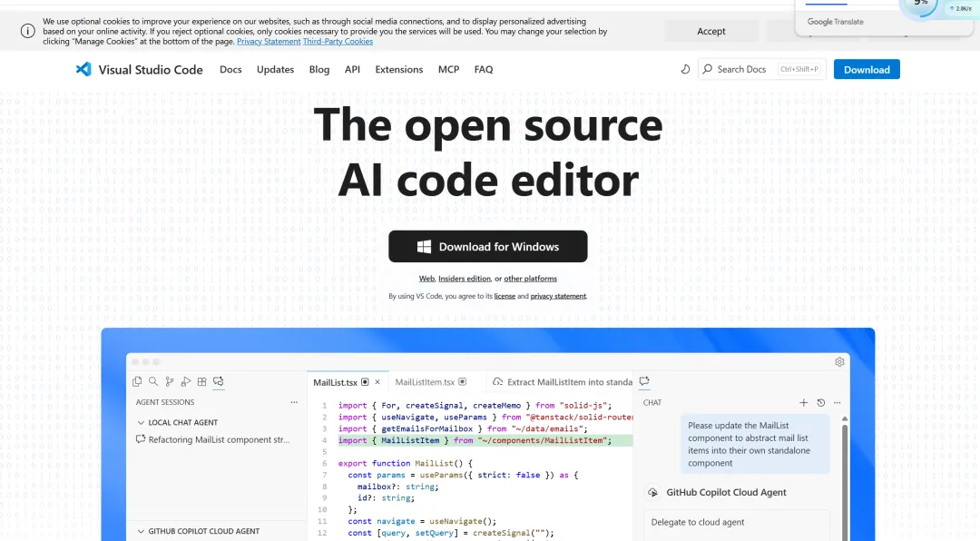980x541 pixels.
Task: Collapse the LOCAL CHAT AGENT section
Action: (x=141, y=423)
